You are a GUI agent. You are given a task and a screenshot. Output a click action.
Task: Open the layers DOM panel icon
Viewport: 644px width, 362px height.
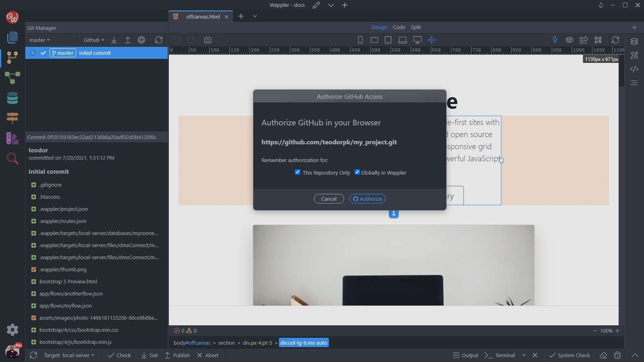click(634, 42)
